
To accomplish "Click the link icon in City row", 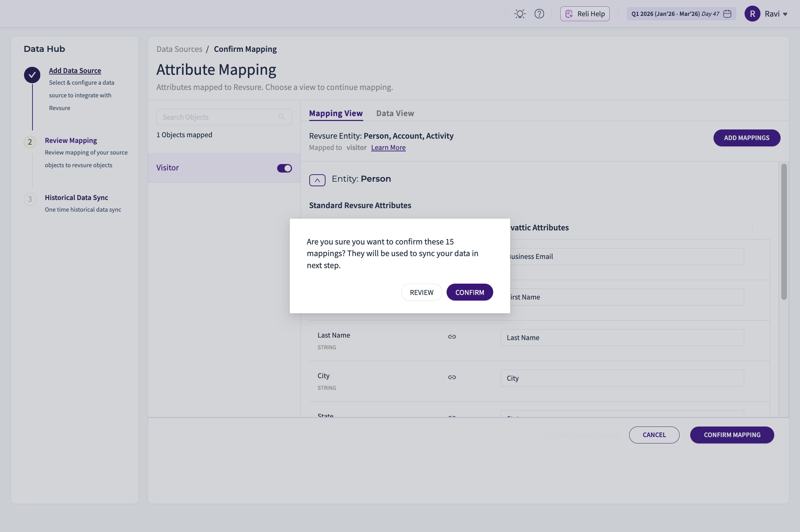I will pos(452,377).
